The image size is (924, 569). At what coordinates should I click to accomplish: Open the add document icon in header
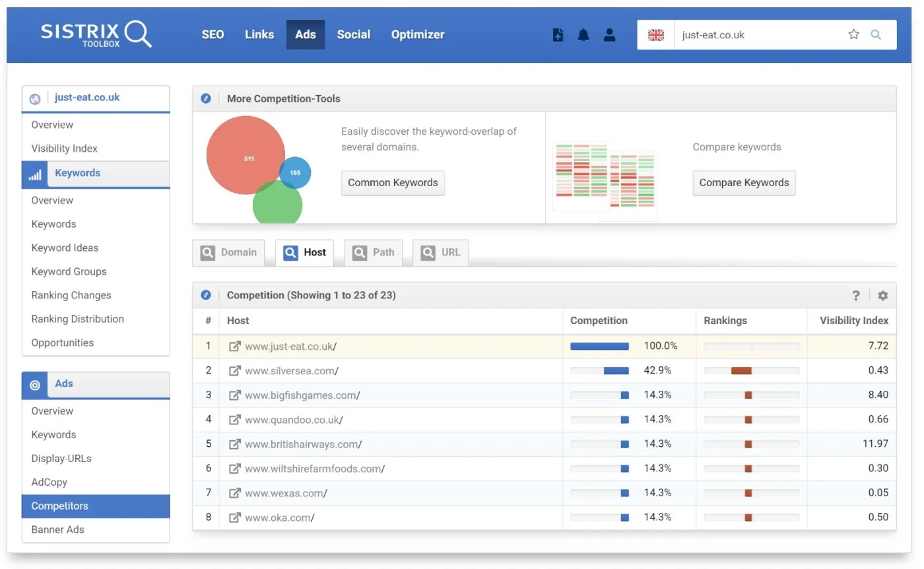pos(558,35)
